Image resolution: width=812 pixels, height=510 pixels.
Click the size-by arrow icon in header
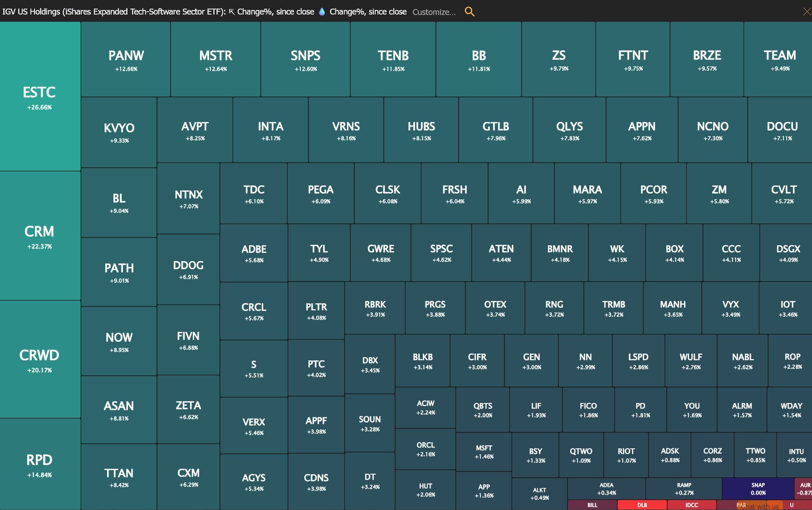[231, 12]
